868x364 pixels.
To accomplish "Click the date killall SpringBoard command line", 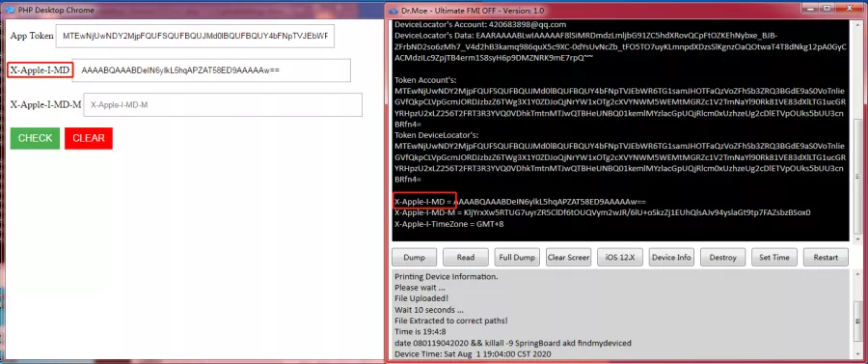I will [x=513, y=343].
